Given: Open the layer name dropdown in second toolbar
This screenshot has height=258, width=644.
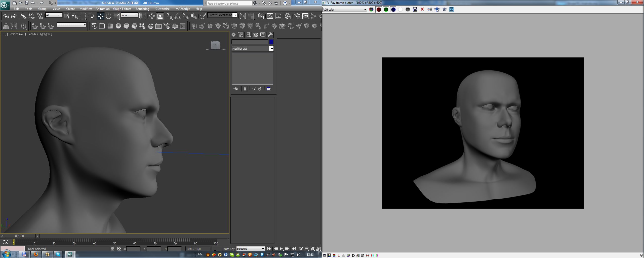Looking at the screenshot, I should [x=72, y=25].
